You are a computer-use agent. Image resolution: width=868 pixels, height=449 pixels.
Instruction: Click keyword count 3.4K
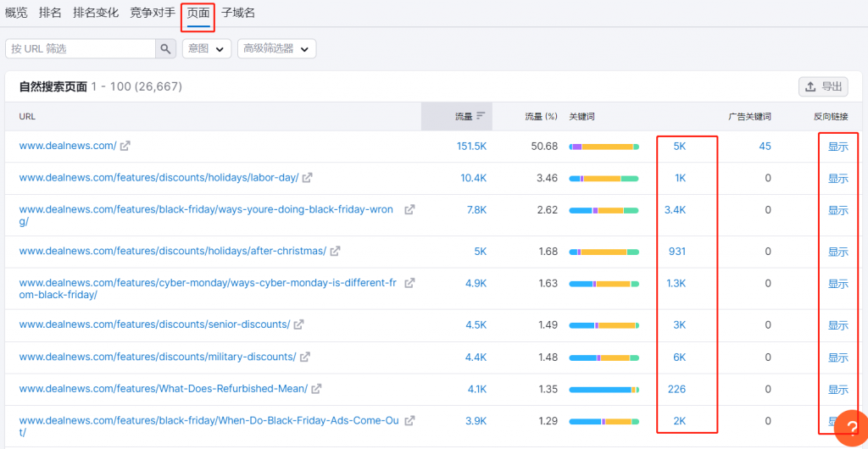676,209
